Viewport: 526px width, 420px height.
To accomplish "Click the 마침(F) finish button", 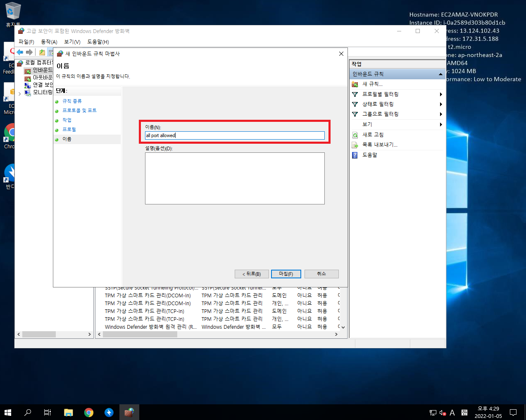I will click(x=286, y=274).
